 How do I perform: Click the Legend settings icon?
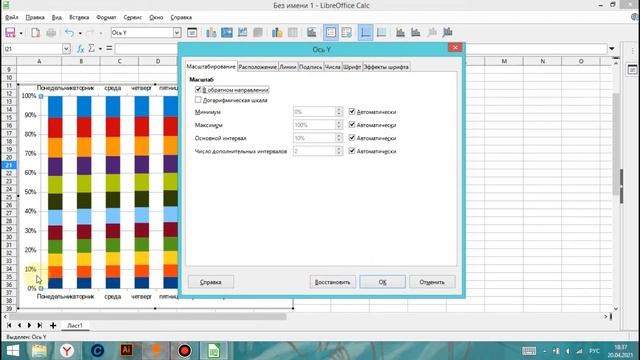[347, 33]
